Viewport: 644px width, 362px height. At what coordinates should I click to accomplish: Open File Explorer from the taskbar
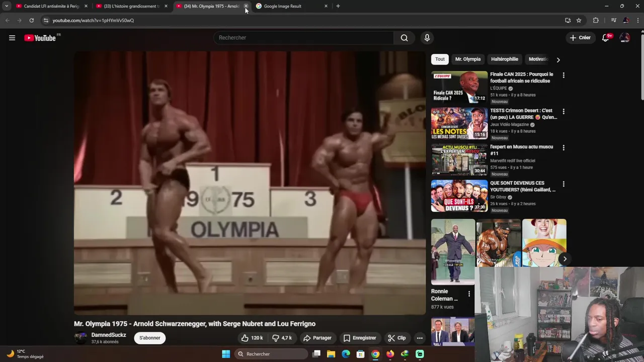pos(331,354)
